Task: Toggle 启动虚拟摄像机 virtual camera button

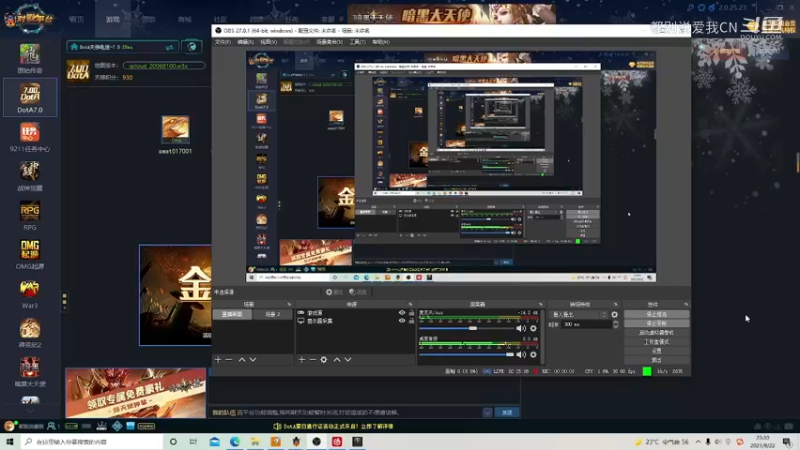Action: [x=656, y=333]
